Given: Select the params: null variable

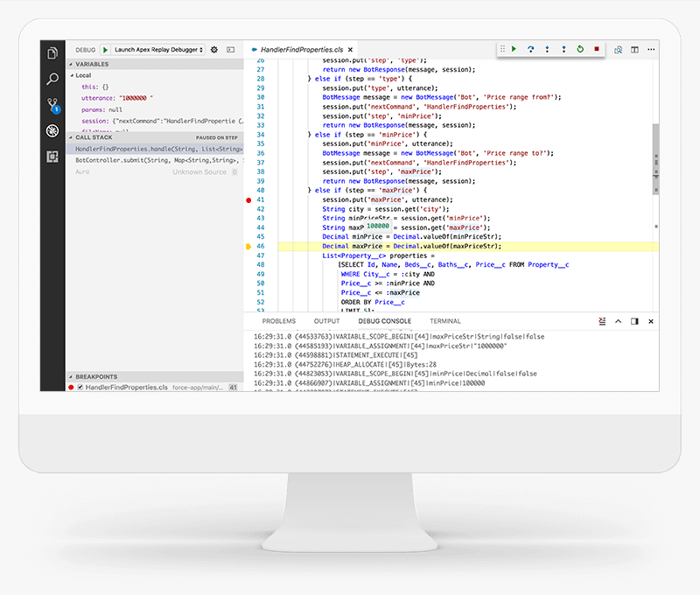Looking at the screenshot, I should [155, 109].
